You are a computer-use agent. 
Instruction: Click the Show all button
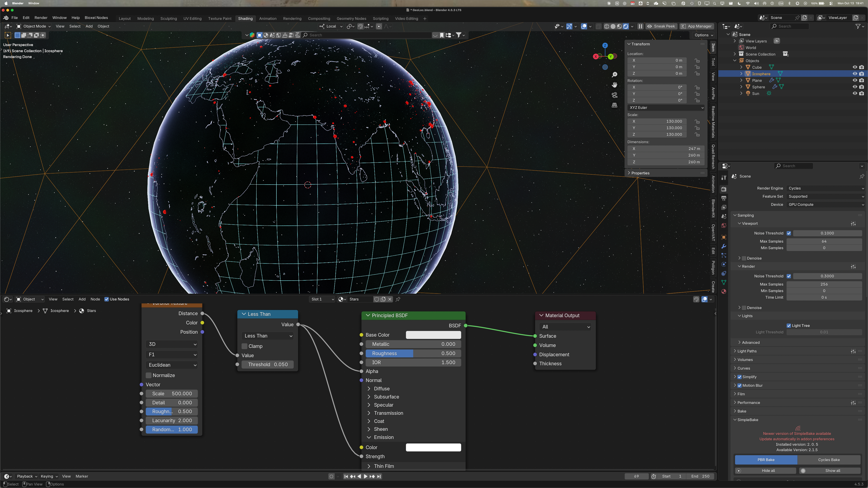point(830,471)
